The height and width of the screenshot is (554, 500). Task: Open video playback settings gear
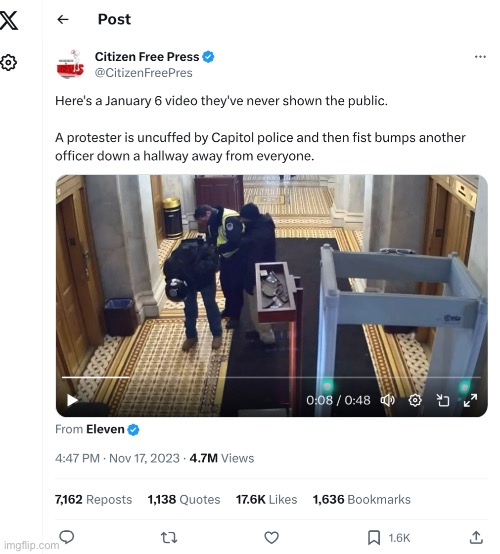coord(415,400)
